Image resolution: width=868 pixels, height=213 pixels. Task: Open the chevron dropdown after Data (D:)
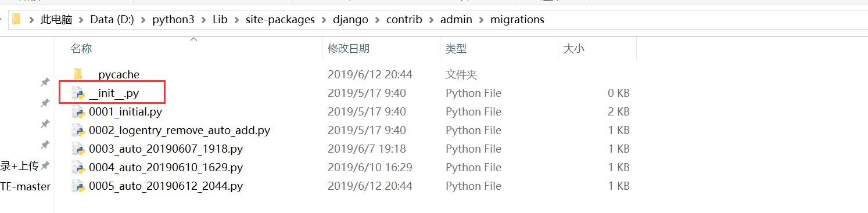[x=143, y=20]
